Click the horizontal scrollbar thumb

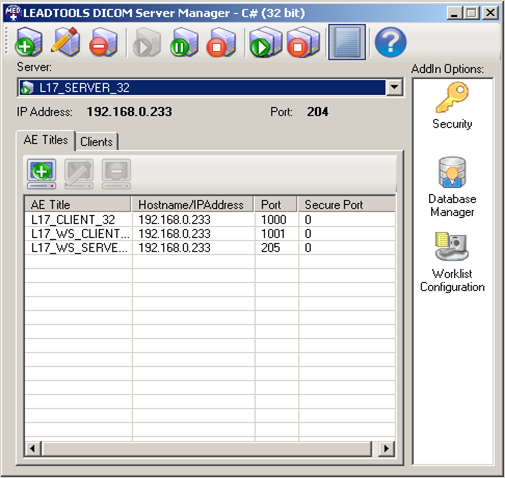point(206,449)
